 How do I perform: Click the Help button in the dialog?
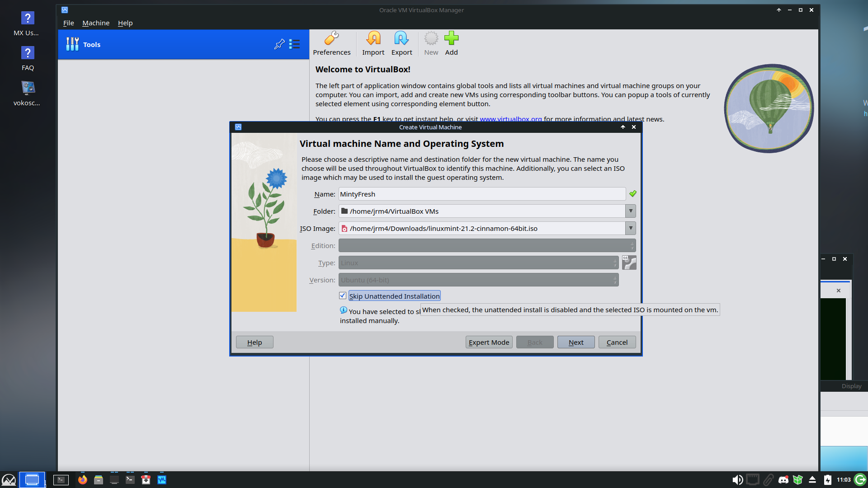(255, 342)
